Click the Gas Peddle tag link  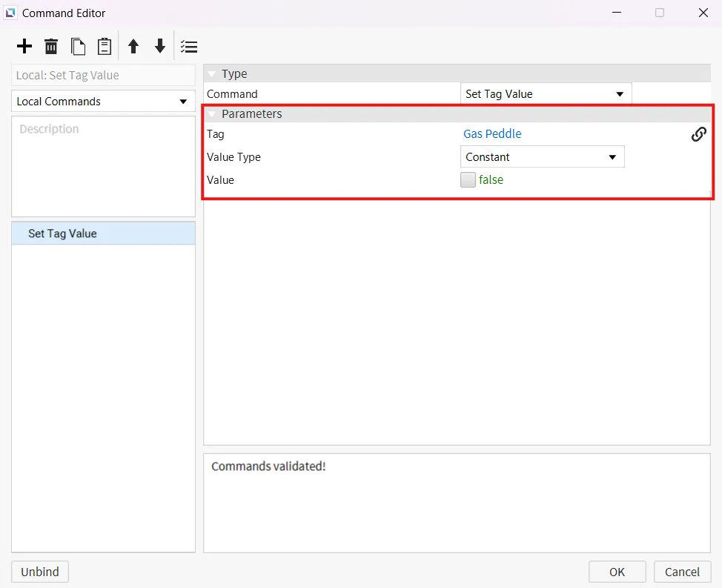click(492, 134)
